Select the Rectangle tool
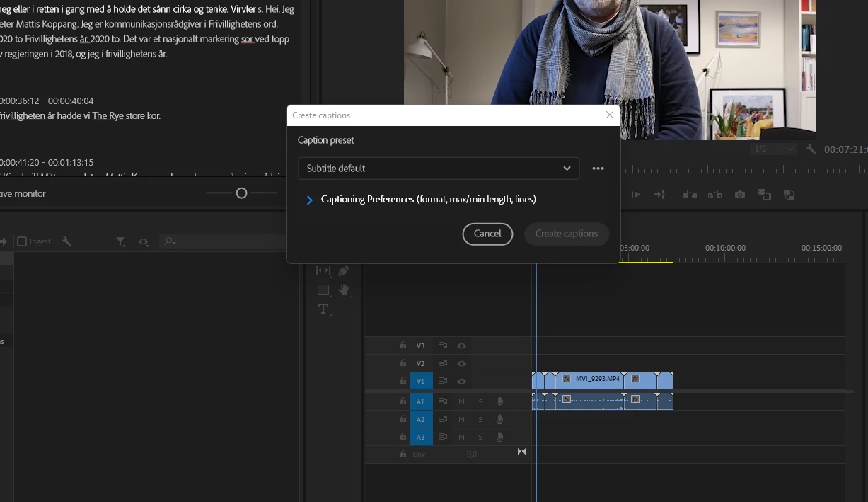 (x=323, y=290)
